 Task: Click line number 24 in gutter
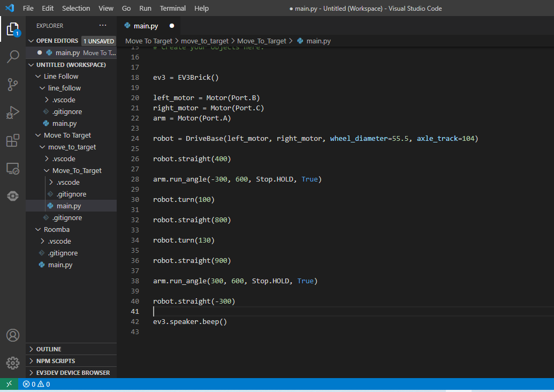click(x=135, y=139)
